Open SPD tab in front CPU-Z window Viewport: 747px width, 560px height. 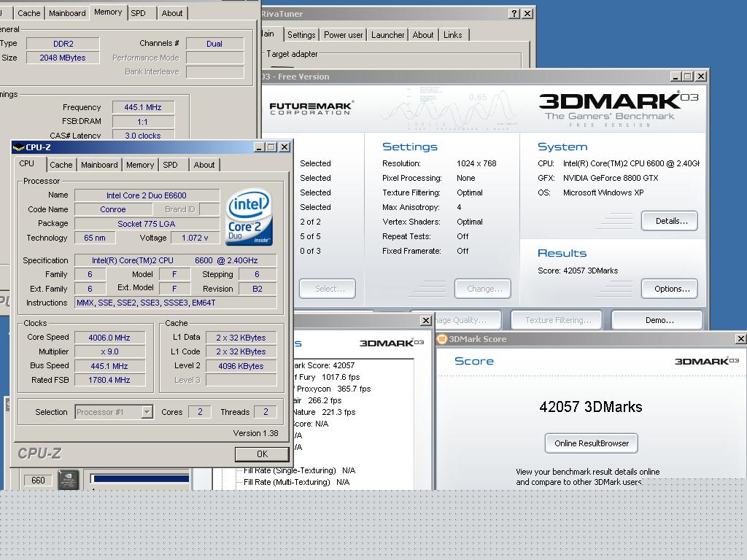(171, 165)
